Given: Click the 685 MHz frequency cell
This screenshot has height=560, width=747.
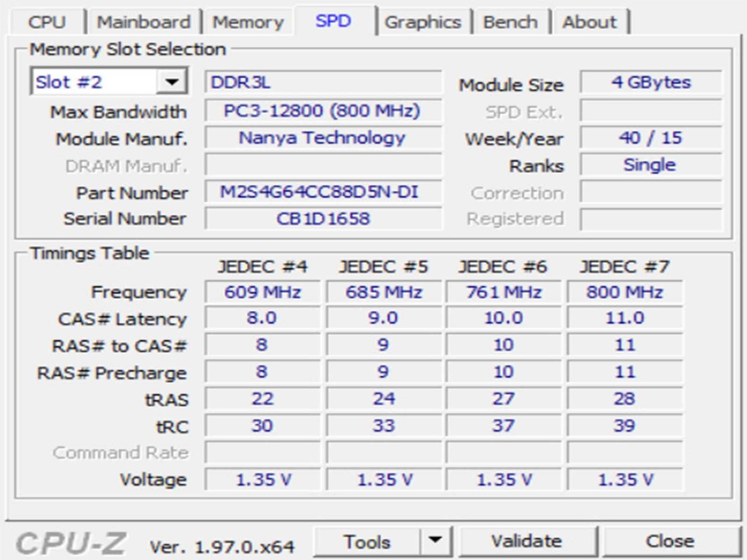Looking at the screenshot, I should (x=384, y=292).
